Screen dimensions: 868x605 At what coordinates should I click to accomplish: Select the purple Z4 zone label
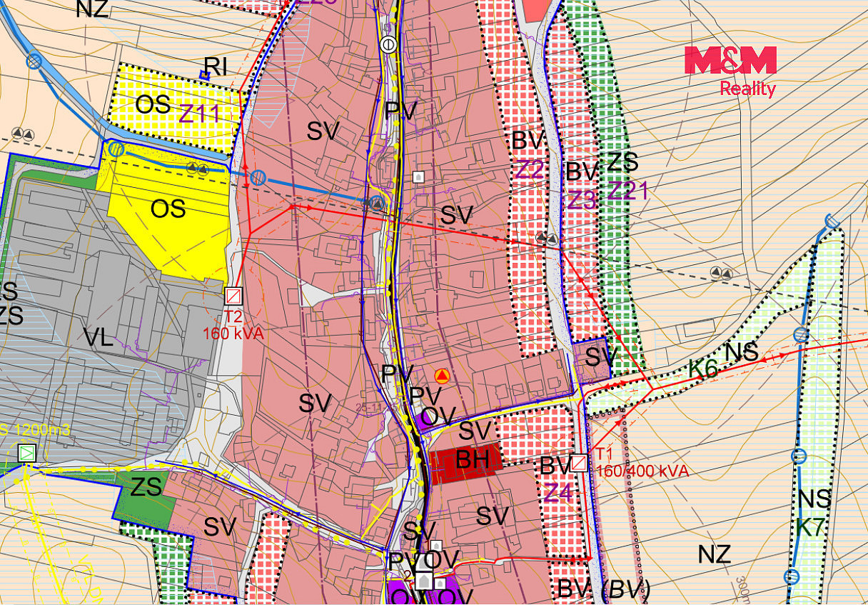pyautogui.click(x=559, y=492)
